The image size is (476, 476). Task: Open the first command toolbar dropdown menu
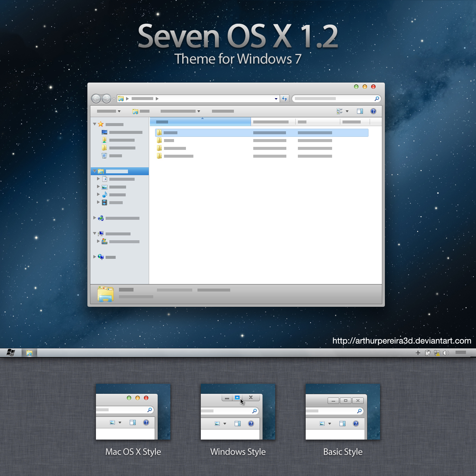pyautogui.click(x=109, y=111)
